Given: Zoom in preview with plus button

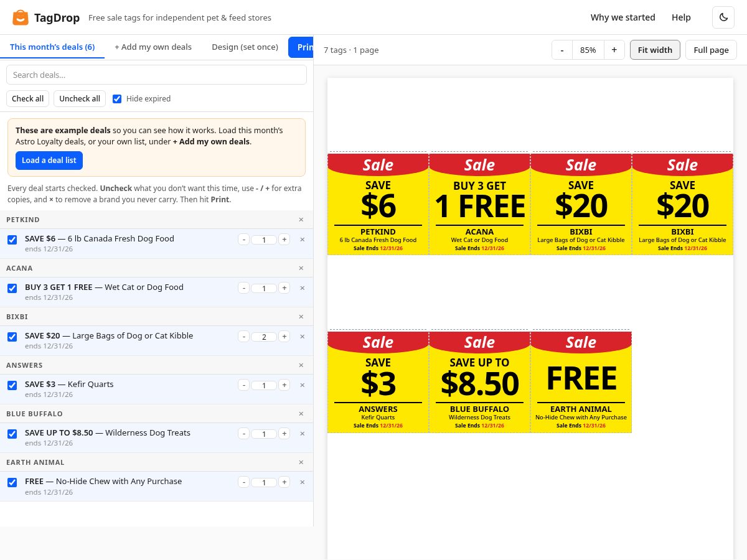Looking at the screenshot, I should (x=614, y=50).
